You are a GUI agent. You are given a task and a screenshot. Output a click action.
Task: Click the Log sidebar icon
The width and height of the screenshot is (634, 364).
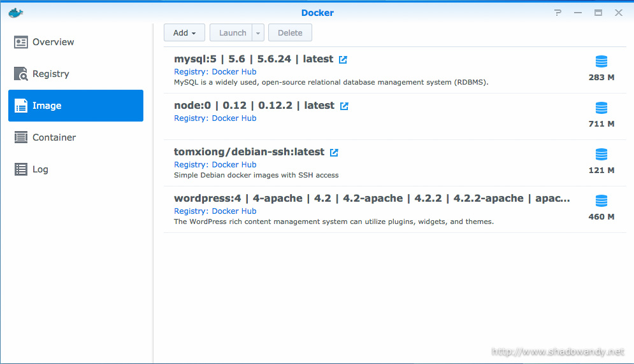tap(20, 169)
